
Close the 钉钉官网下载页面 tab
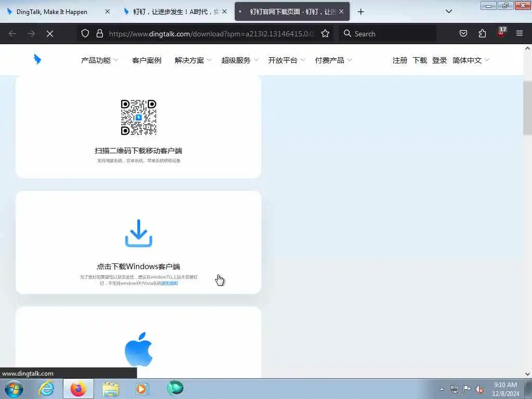pos(341,11)
